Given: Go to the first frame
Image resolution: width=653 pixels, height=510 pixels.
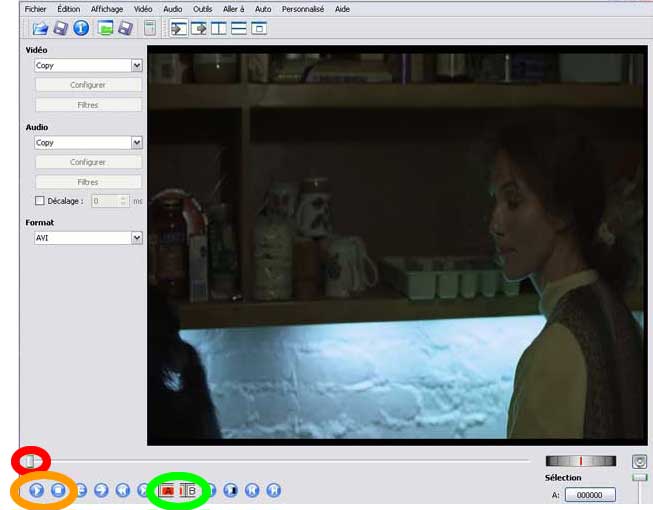Looking at the screenshot, I should [x=252, y=490].
